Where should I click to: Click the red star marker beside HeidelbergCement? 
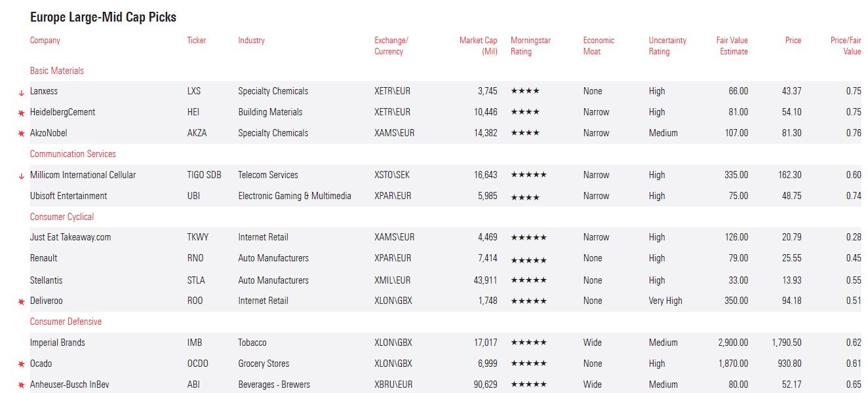click(21, 113)
